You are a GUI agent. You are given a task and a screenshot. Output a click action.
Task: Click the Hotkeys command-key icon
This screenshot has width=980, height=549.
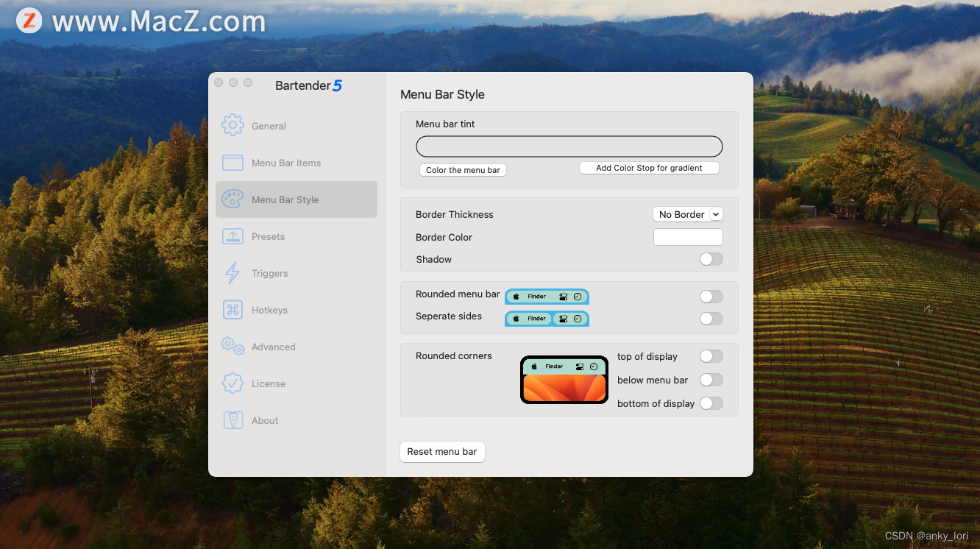[x=232, y=310]
